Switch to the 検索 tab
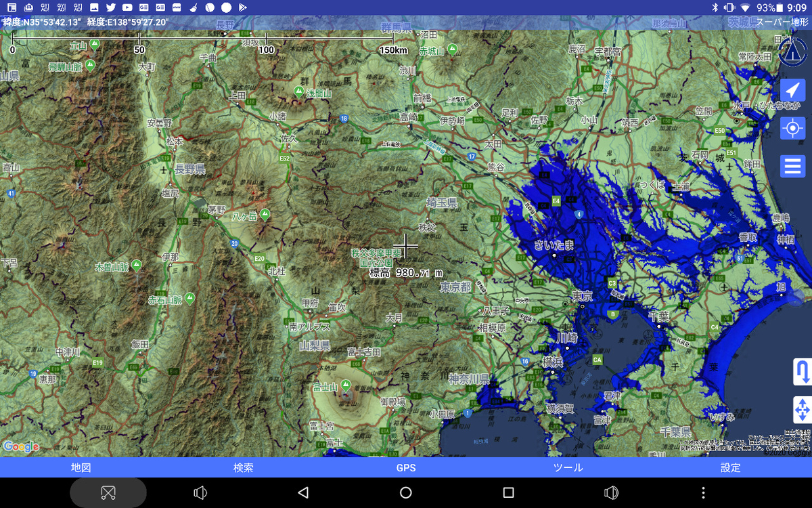Screen dimensions: 812x508 244,467
